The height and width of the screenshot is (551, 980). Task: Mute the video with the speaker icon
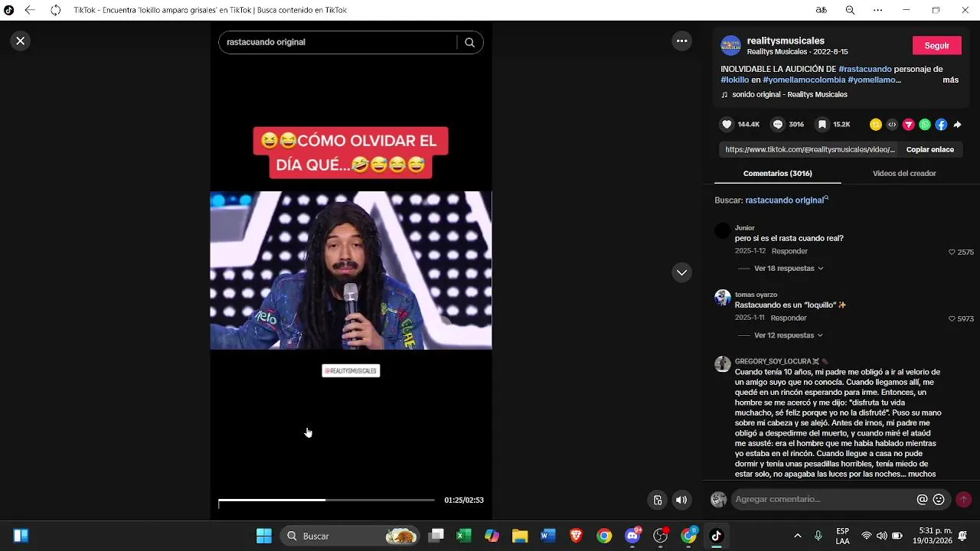click(681, 500)
